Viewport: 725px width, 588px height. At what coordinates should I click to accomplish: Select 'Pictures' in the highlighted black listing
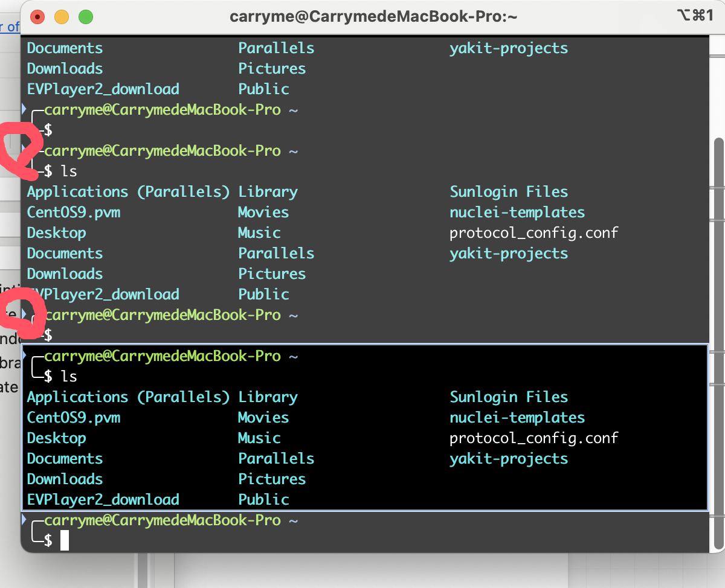(x=272, y=479)
